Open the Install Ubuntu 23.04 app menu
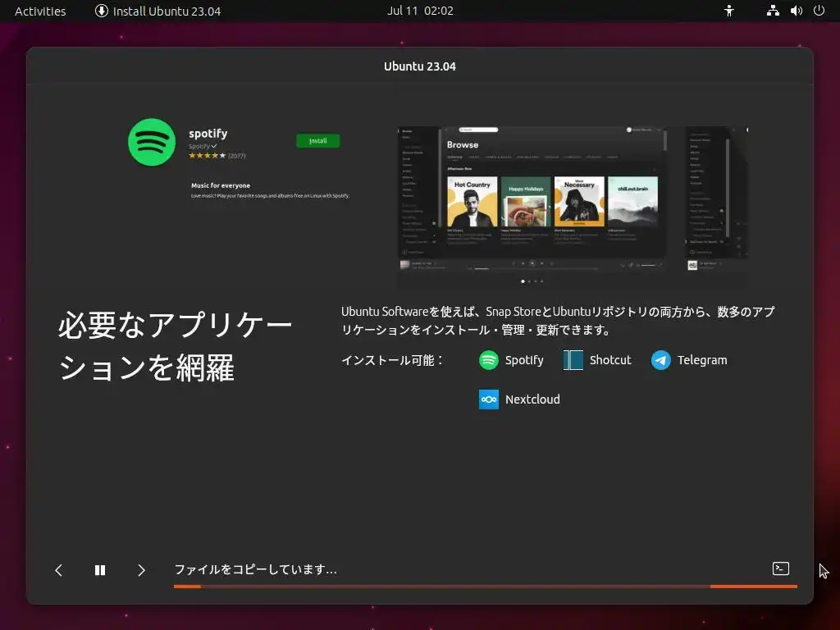The image size is (840, 630). (x=158, y=11)
